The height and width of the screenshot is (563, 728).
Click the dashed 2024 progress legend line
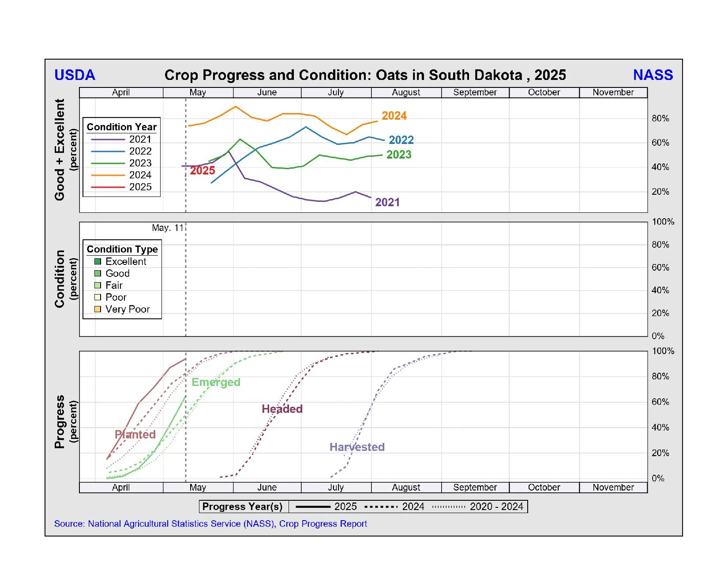pyautogui.click(x=381, y=507)
